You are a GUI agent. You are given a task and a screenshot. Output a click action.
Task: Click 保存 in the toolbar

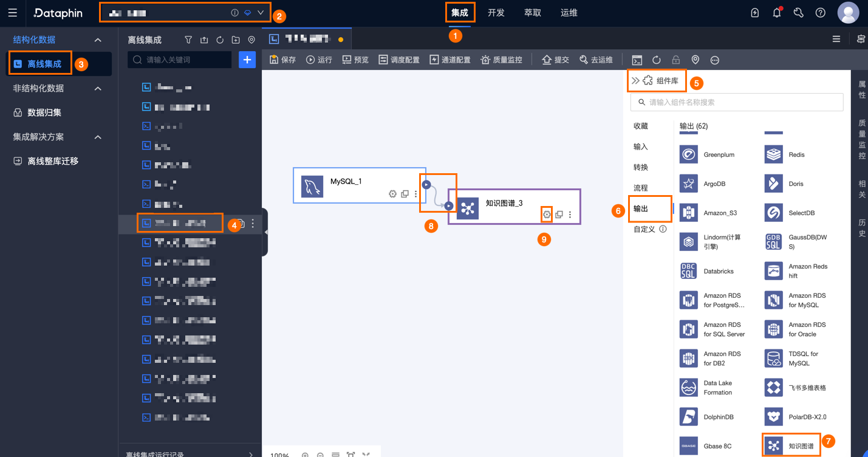pyautogui.click(x=282, y=60)
